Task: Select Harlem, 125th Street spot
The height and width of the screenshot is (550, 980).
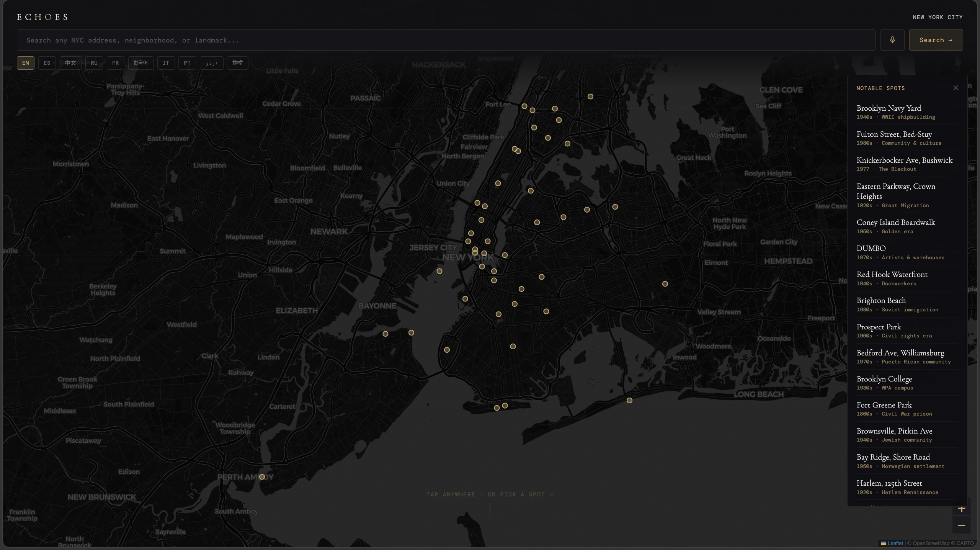Action: (x=889, y=483)
